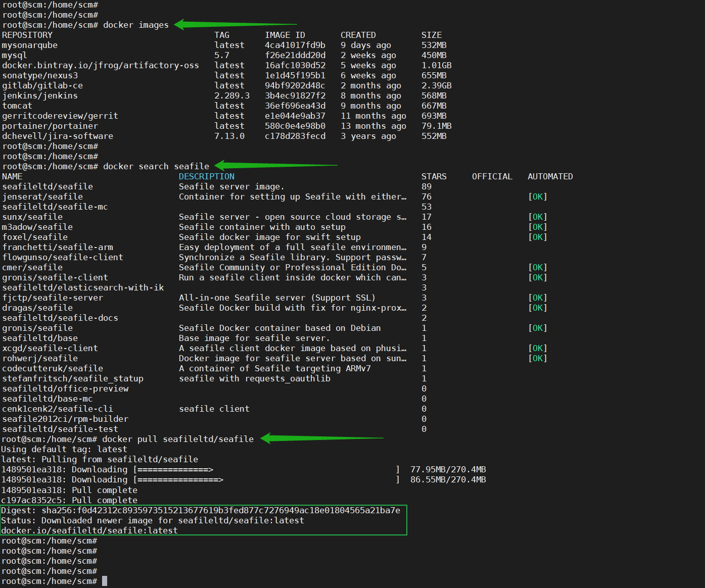Click gronis/seafile-client result name
Viewport: 705px width, 588px height.
point(55,277)
